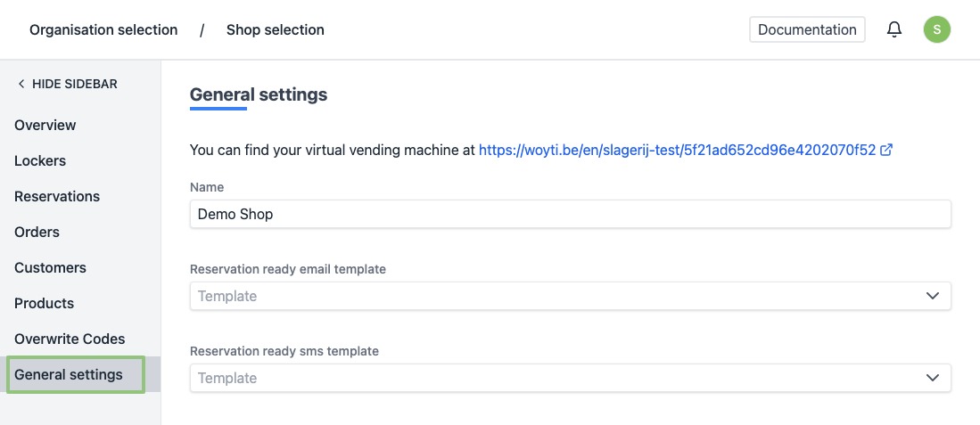Go to Shop selection breadcrumb
The image size is (980, 425).
[275, 30]
